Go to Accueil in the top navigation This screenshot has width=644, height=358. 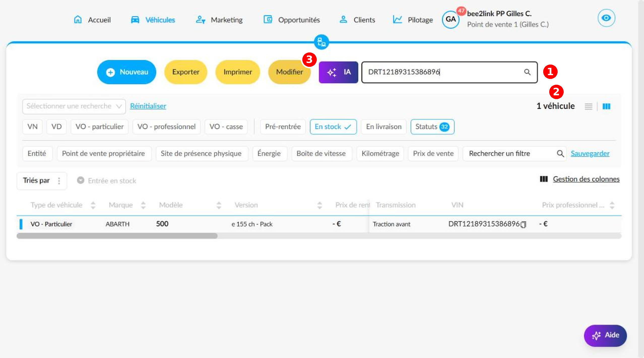92,20
